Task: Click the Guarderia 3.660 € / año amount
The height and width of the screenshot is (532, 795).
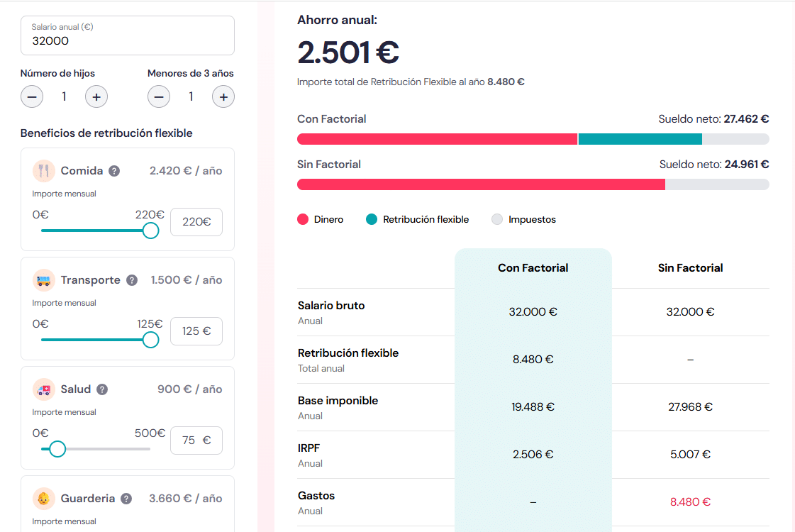Action: [x=186, y=499]
